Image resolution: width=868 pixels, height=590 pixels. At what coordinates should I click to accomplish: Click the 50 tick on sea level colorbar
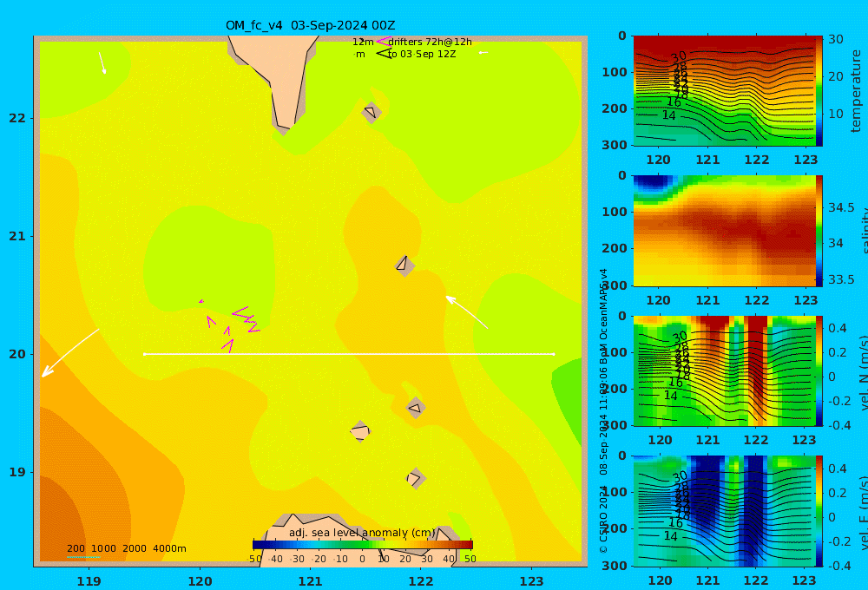click(x=470, y=559)
